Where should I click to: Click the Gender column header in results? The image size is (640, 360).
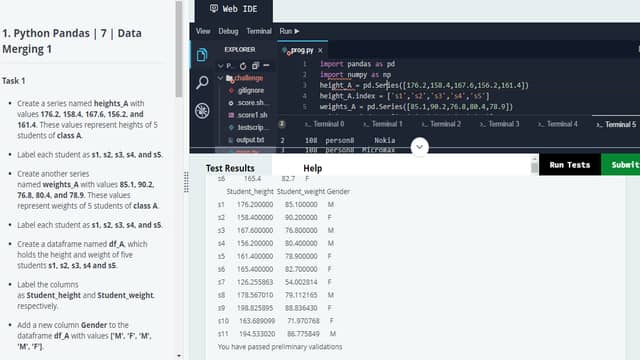(338, 191)
